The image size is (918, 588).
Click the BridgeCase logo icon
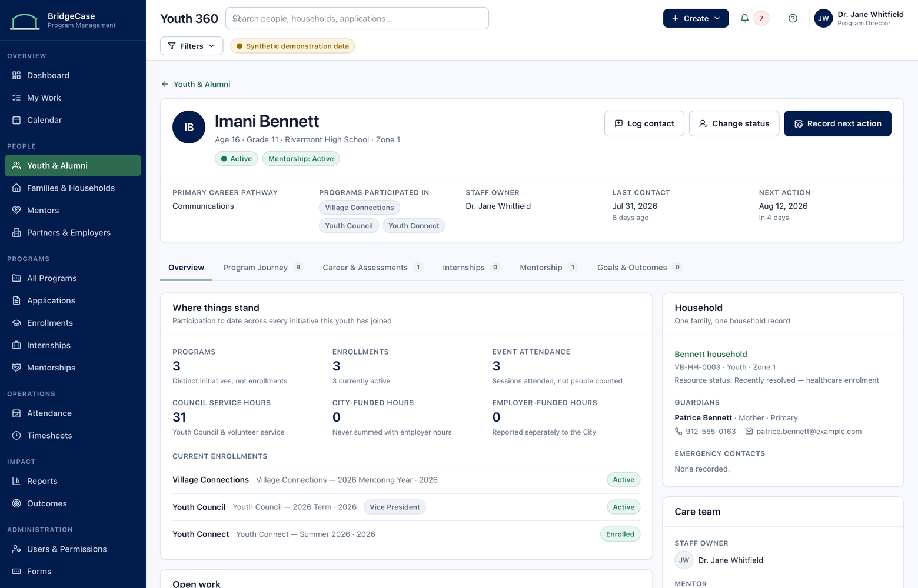(x=25, y=21)
